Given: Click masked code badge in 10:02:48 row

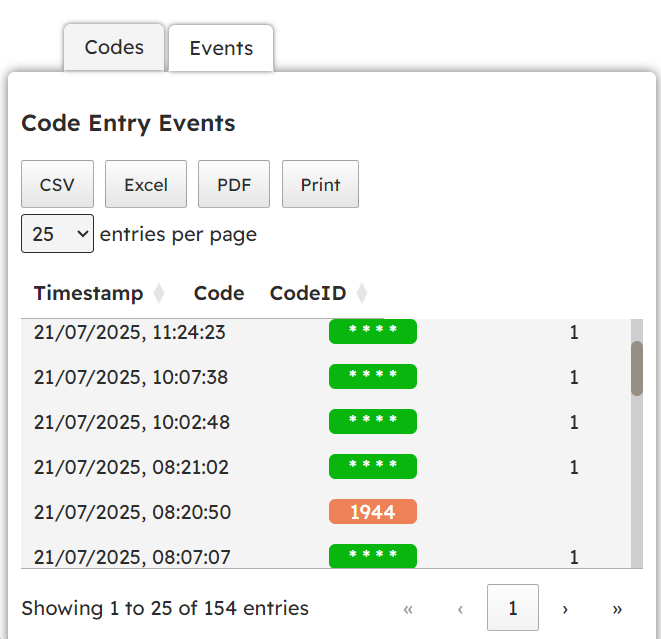Looking at the screenshot, I should [373, 422].
